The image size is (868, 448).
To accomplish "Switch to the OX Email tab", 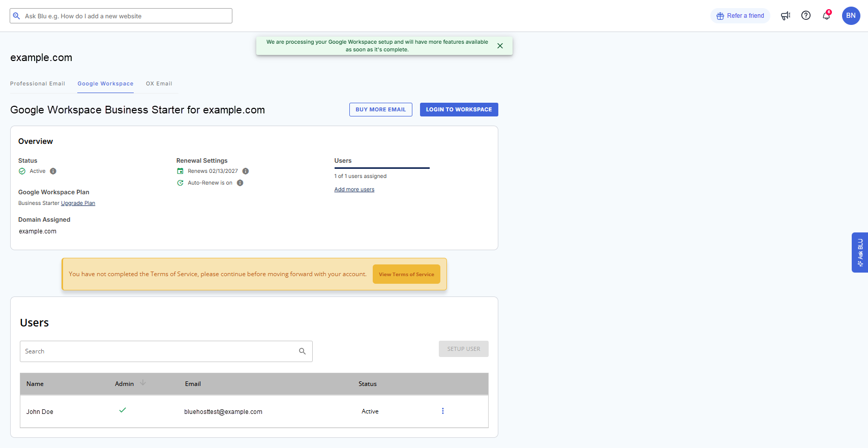I will 159,84.
